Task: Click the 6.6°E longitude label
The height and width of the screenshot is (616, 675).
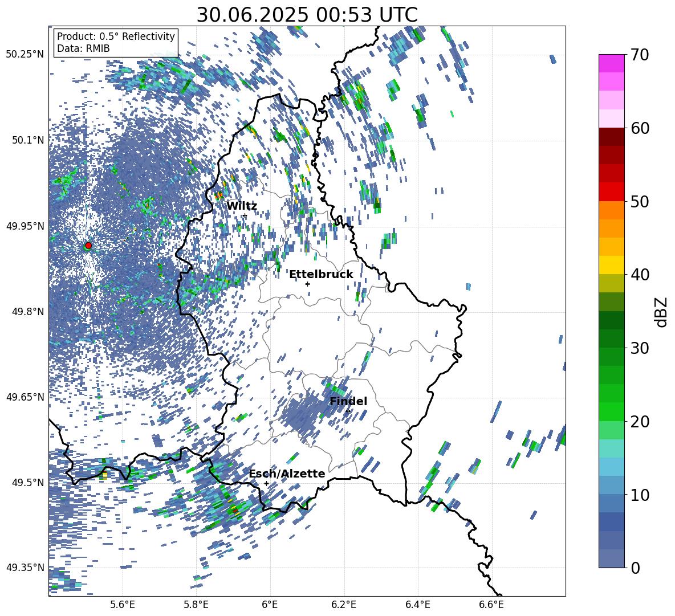Action: click(491, 605)
